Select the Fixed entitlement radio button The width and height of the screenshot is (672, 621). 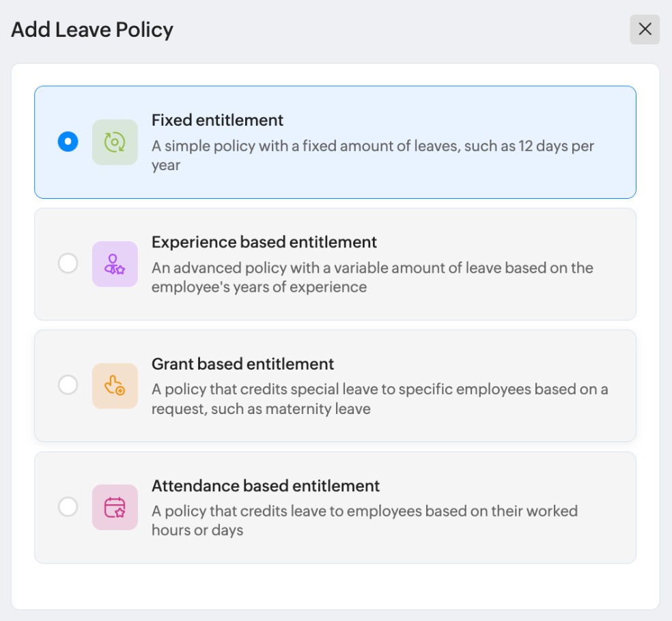[x=68, y=142]
